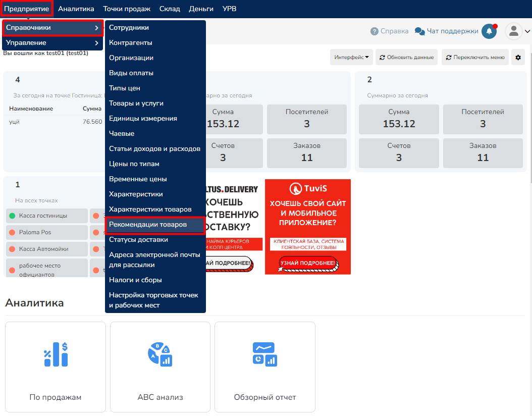Choose Товары и услуги menu entry

(x=136, y=103)
